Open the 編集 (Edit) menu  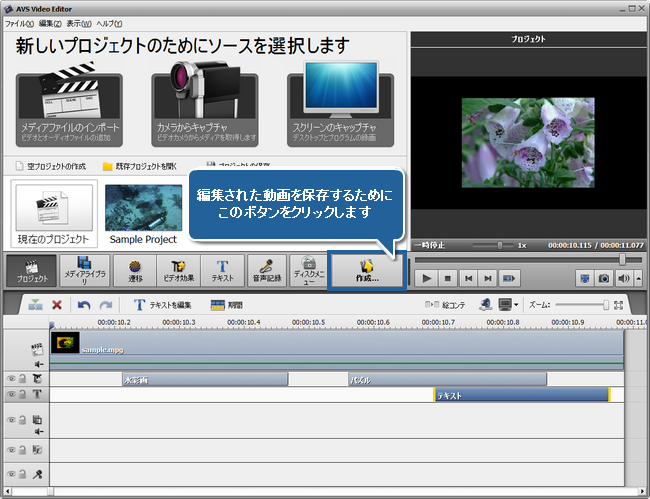coord(49,22)
